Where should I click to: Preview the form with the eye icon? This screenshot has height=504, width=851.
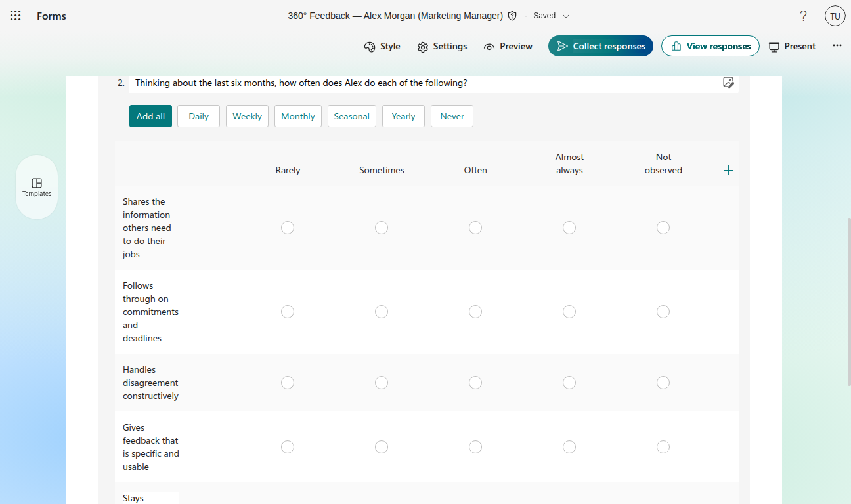coord(508,46)
